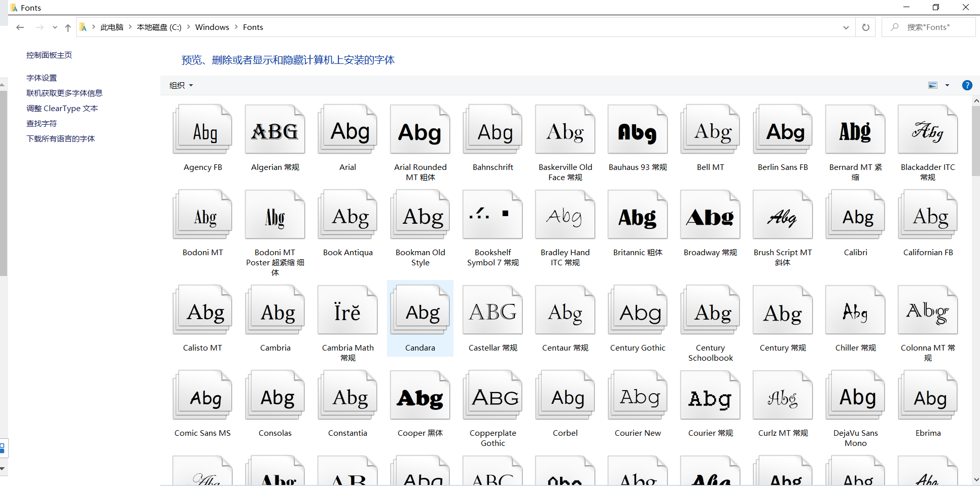Select the Copperplate Gothic font icon
This screenshot has height=486, width=980.
pos(493,395)
